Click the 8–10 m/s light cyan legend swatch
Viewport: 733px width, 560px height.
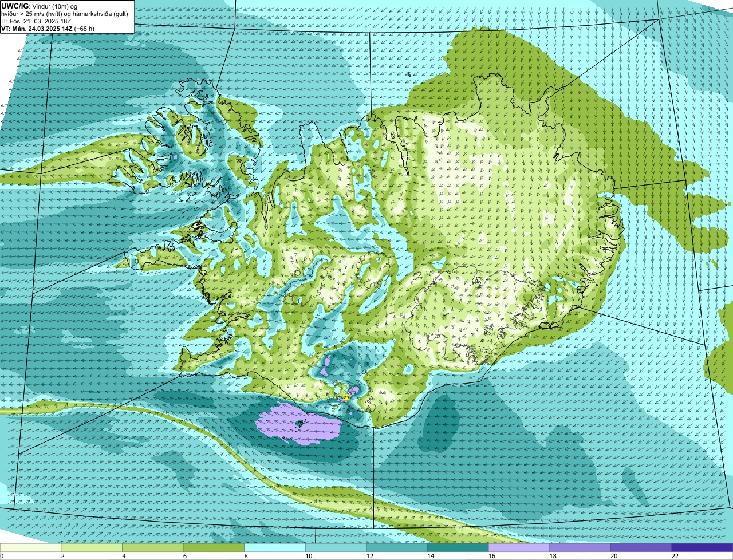tap(275, 547)
